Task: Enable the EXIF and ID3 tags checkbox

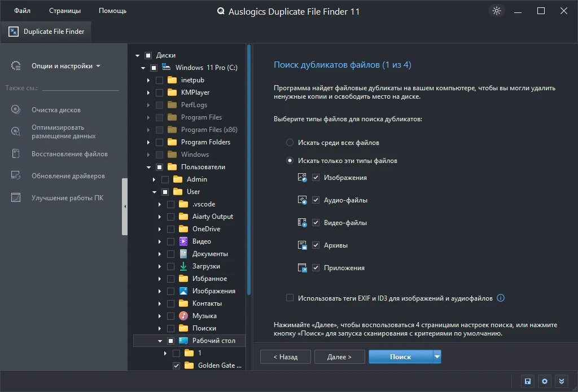Action: click(290, 298)
